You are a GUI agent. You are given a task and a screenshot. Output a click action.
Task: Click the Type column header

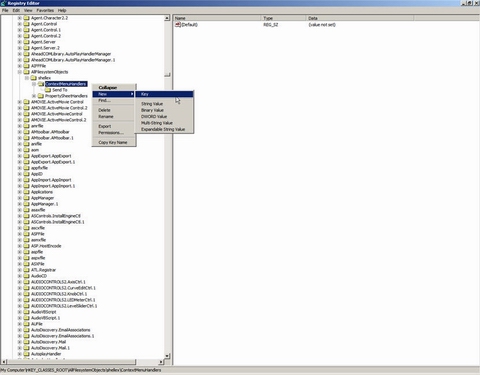tap(283, 18)
